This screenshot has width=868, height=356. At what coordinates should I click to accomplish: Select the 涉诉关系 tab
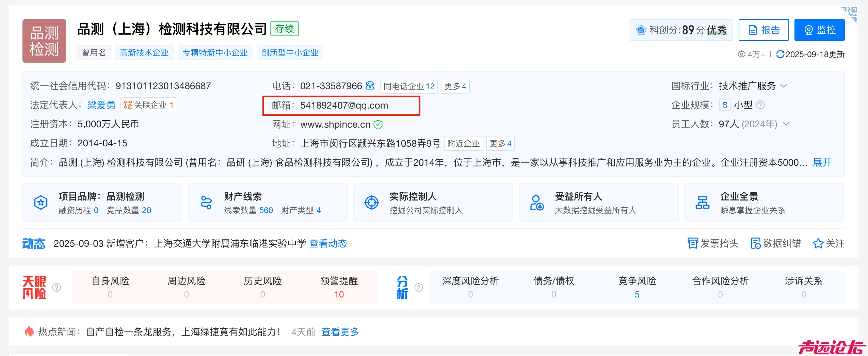click(x=804, y=287)
